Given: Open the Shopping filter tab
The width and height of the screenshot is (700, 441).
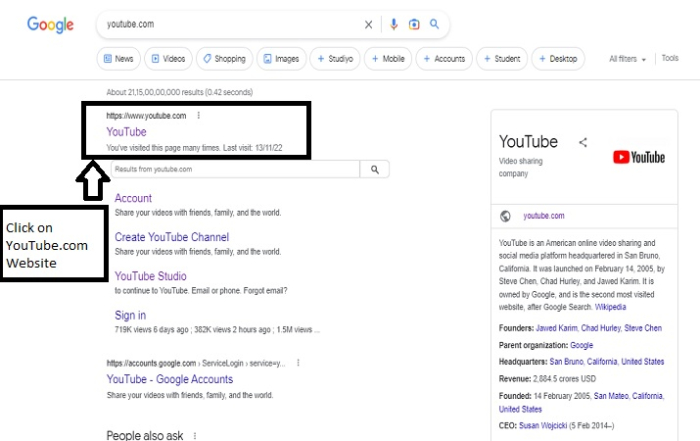Looking at the screenshot, I should coord(225,59).
